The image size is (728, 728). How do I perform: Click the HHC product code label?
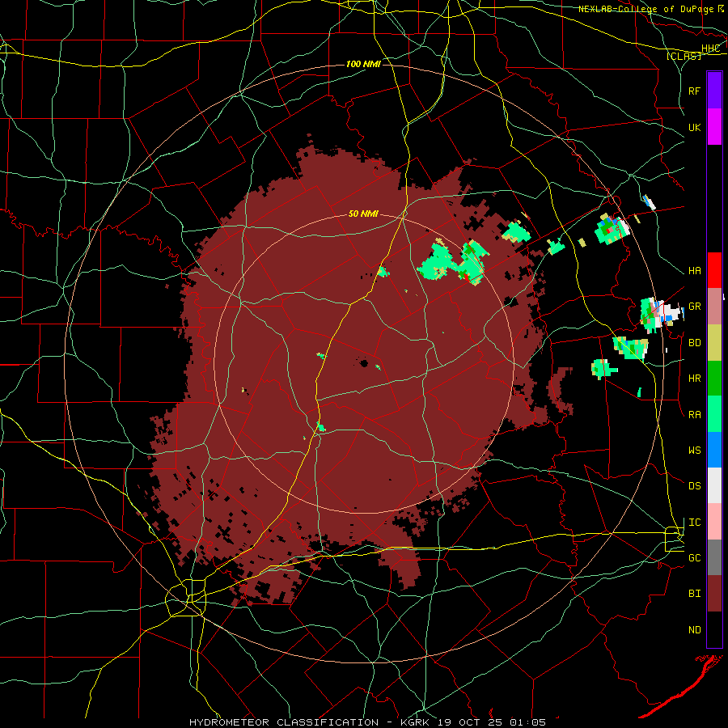pyautogui.click(x=711, y=49)
